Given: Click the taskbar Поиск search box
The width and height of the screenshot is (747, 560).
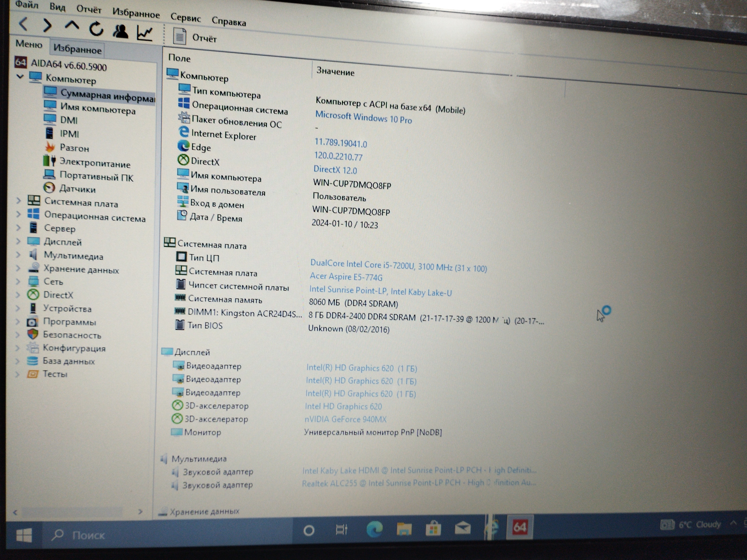Looking at the screenshot, I should coord(167,534).
